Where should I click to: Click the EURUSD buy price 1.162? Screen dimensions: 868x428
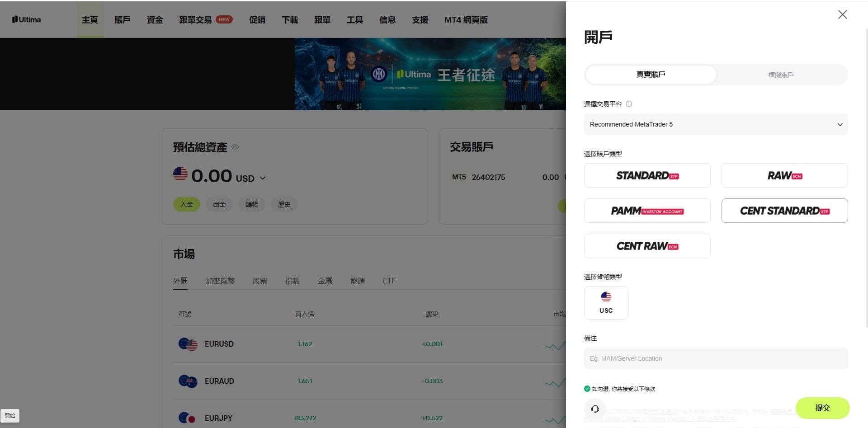coord(305,344)
